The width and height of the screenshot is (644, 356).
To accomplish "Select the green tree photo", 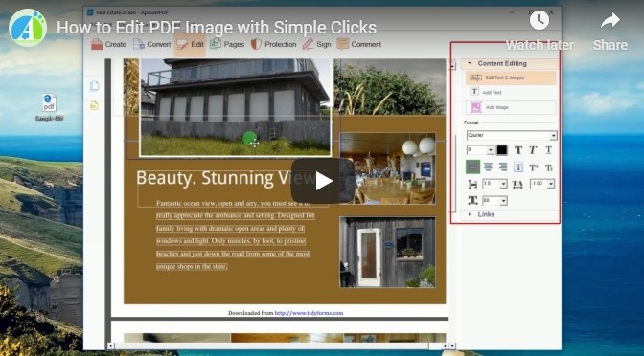I will pos(389,86).
